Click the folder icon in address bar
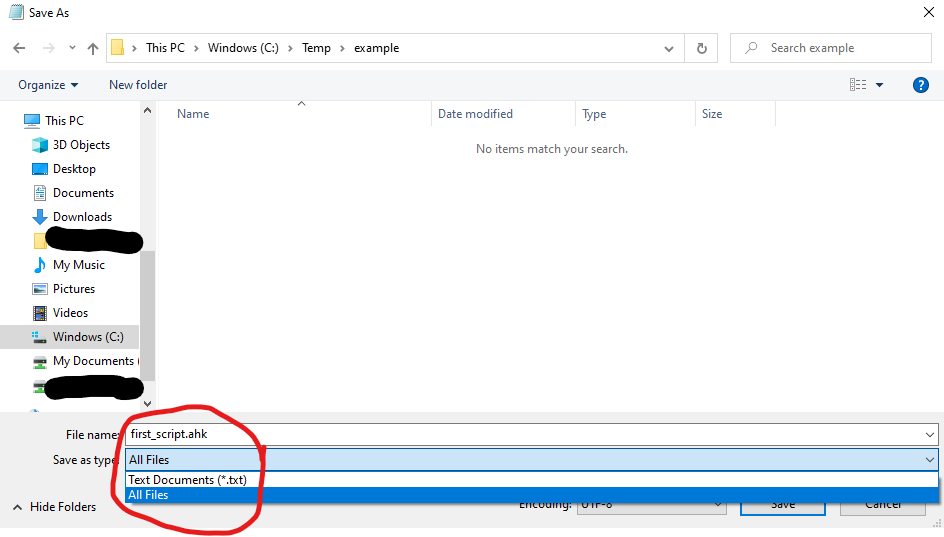The height and width of the screenshot is (537, 944). (x=117, y=48)
